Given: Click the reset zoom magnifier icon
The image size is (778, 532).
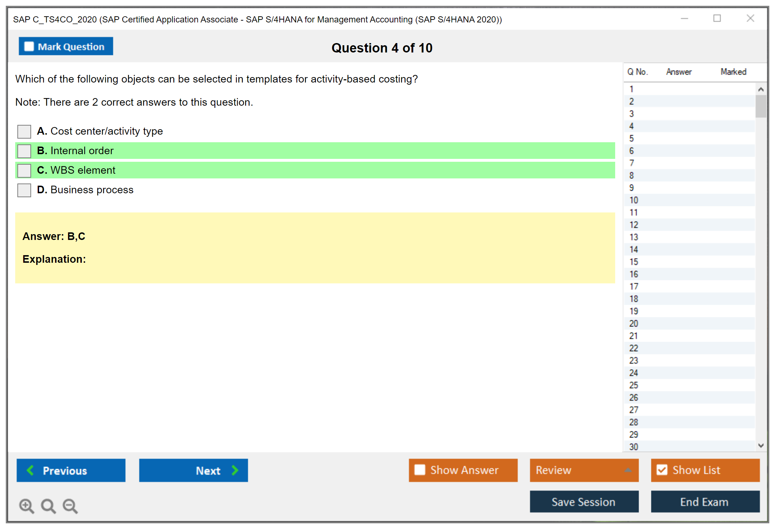Looking at the screenshot, I should (x=48, y=506).
